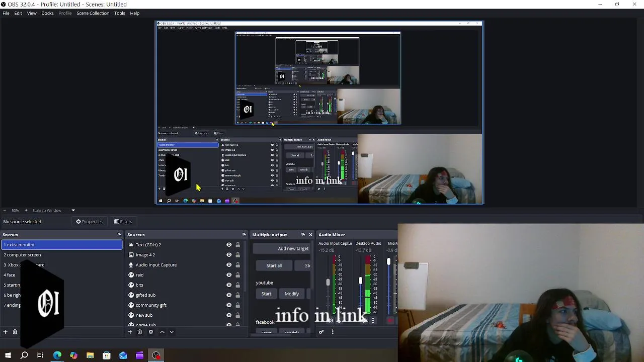Toggle visibility of Audio Input Capture

point(229,265)
